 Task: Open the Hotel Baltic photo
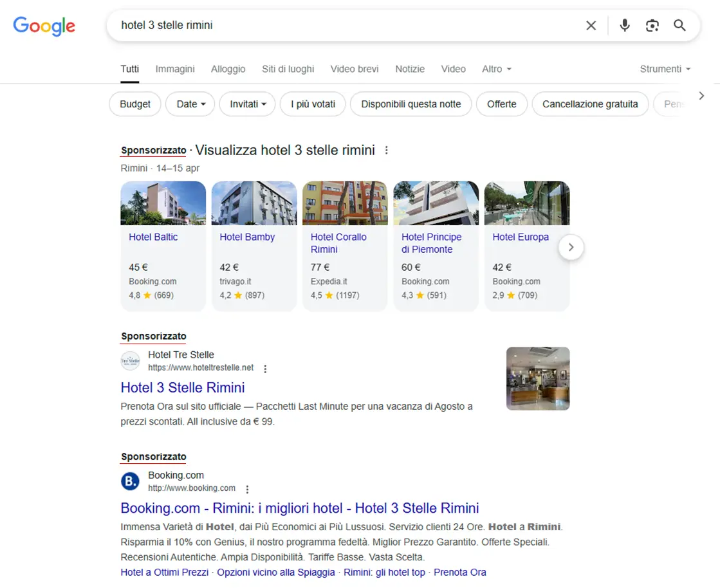pos(163,203)
